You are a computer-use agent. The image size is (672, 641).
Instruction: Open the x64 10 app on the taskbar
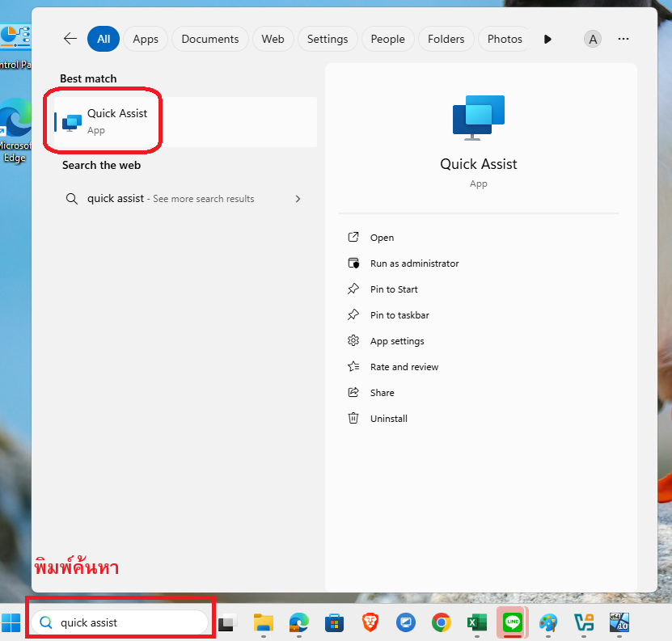[619, 622]
